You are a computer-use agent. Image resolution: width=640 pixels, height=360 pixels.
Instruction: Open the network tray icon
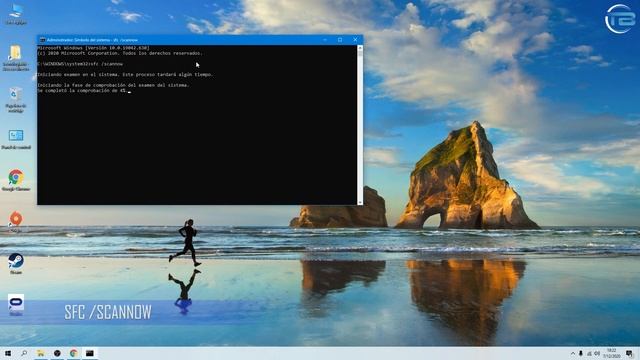point(589,353)
